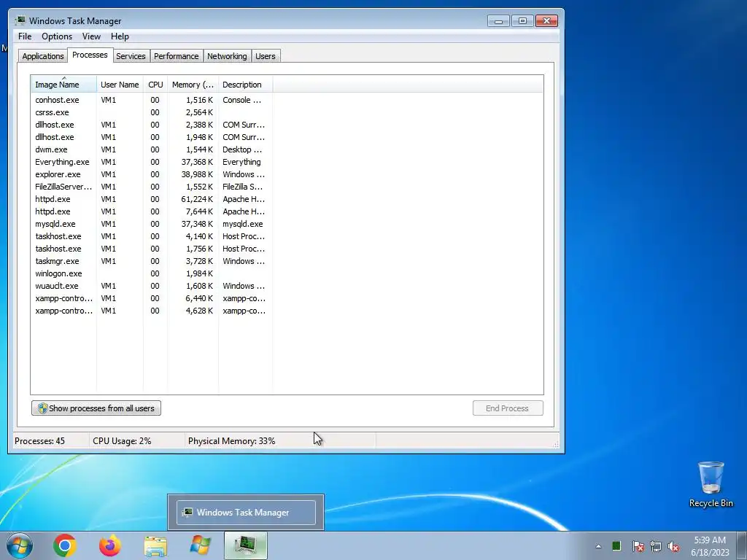747x560 pixels.
Task: Select the FileZillaServer process row
Action: click(x=152, y=187)
